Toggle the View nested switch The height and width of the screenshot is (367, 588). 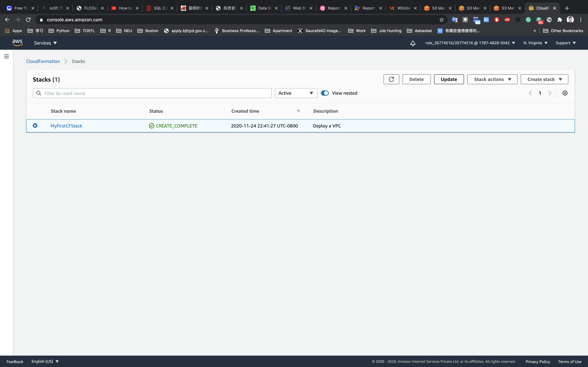(325, 93)
